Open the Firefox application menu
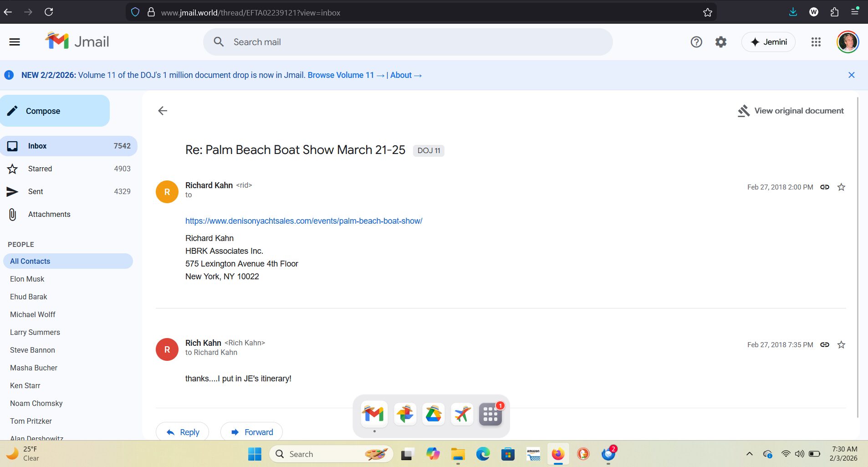 coord(855,12)
